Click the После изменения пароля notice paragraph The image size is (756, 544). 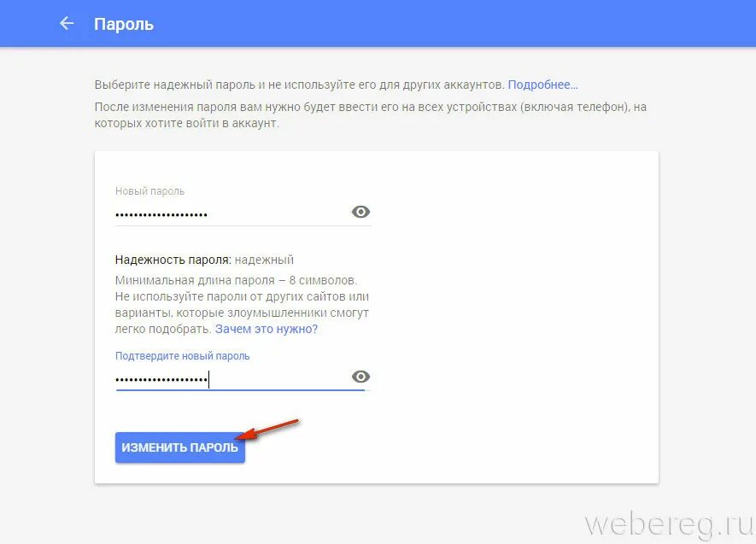tap(370, 114)
